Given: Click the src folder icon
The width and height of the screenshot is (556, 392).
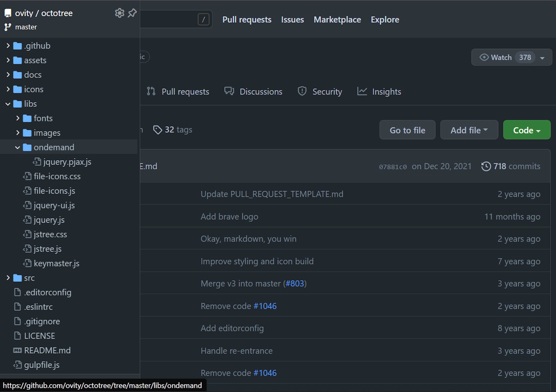Looking at the screenshot, I should [x=17, y=278].
